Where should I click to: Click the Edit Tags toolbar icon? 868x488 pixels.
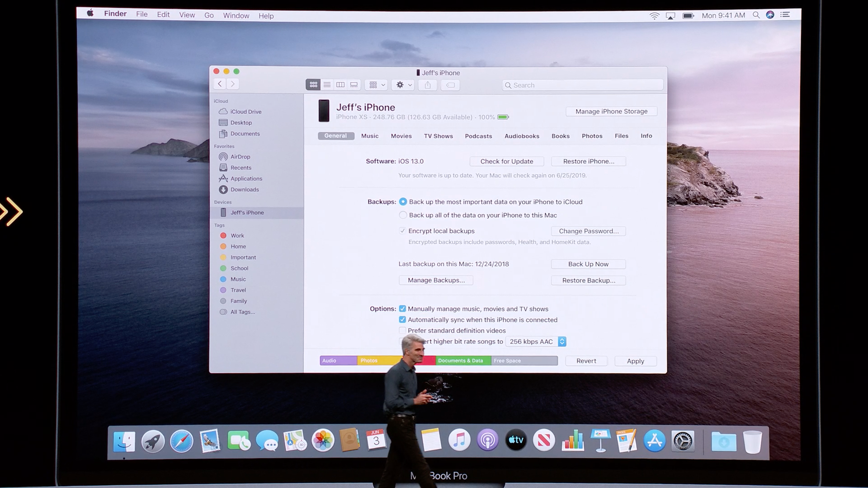coord(450,84)
